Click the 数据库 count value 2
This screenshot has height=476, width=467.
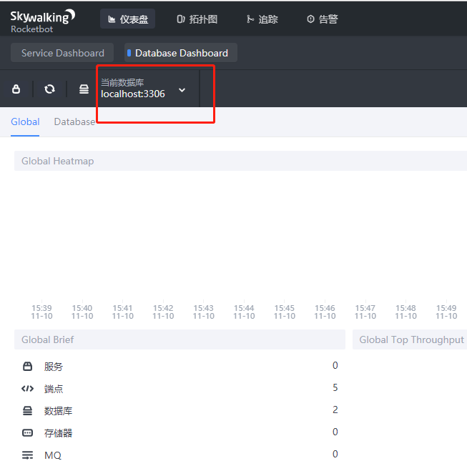tap(335, 410)
